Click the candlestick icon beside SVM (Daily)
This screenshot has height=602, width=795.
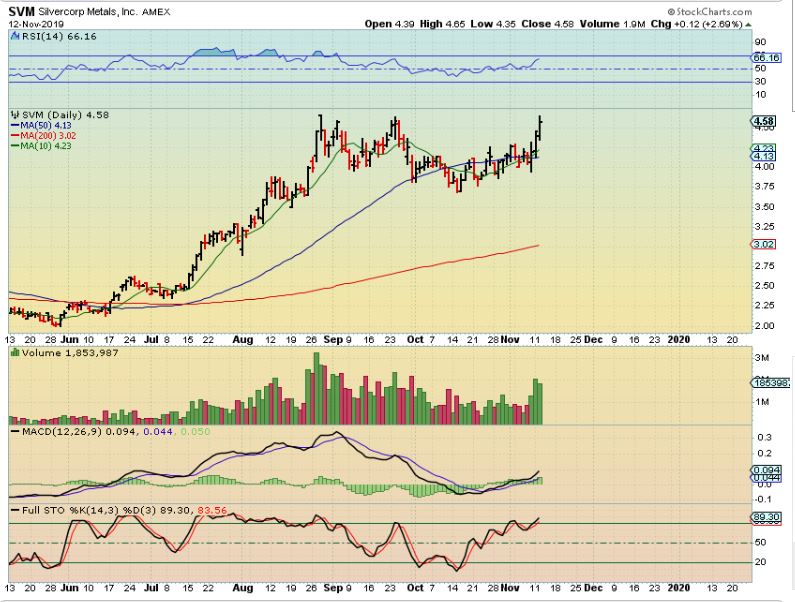[15, 115]
